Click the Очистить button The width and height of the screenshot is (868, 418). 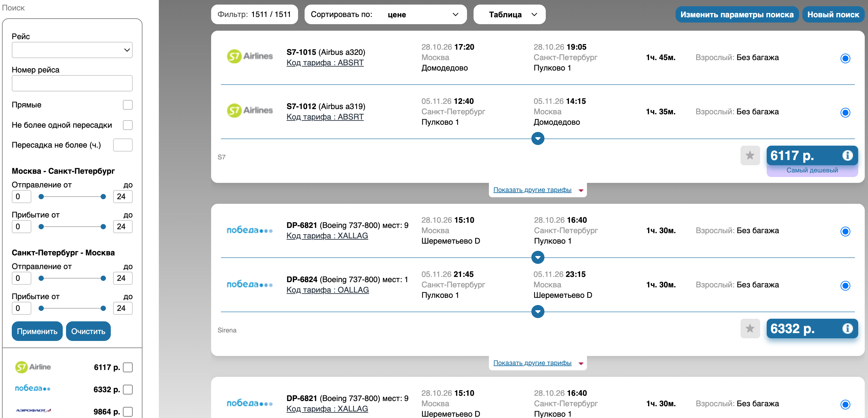(88, 331)
